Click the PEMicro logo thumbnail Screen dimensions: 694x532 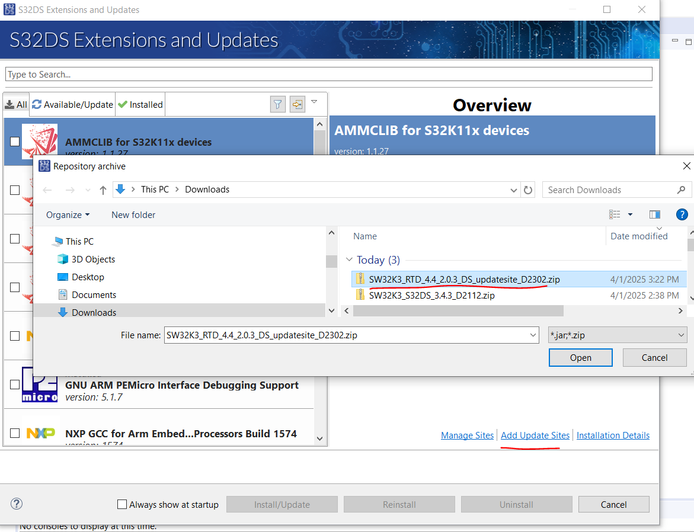(x=39, y=384)
